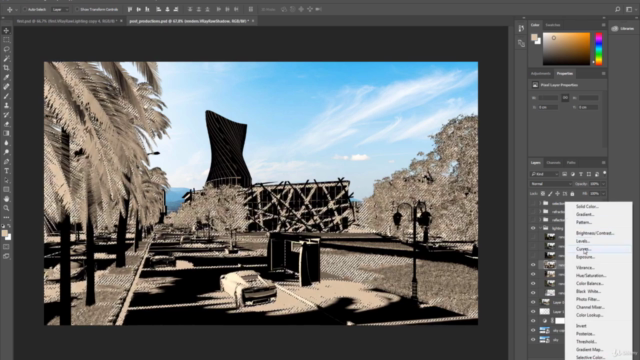Select the Zoom tool
This screenshot has width=640, height=360.
[6, 208]
